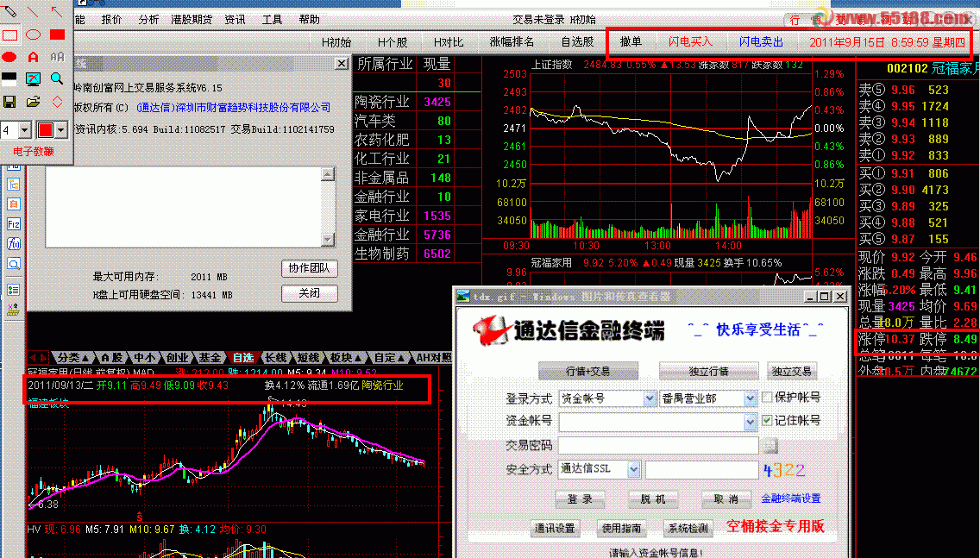Click the open folder icon

click(x=33, y=101)
